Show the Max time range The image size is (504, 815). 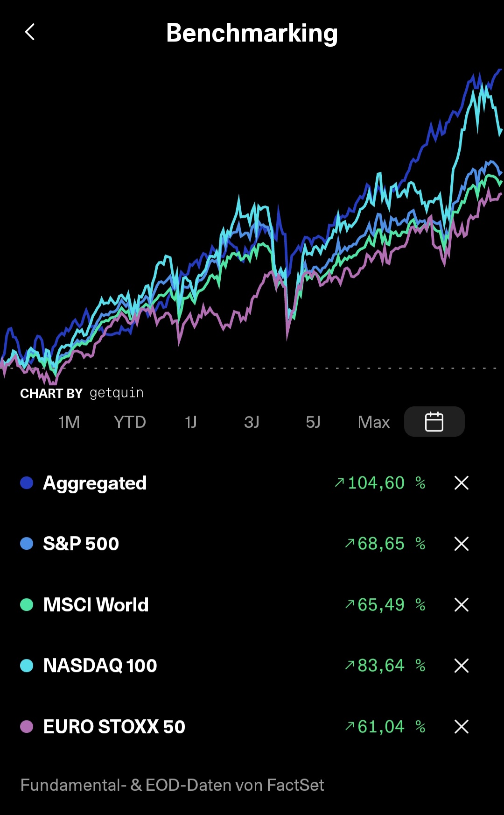(374, 422)
